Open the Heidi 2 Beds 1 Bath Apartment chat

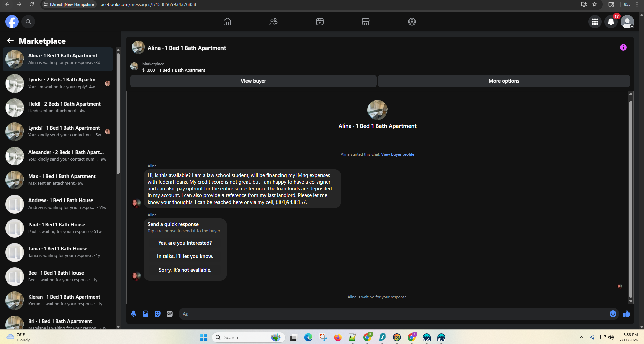click(x=58, y=108)
